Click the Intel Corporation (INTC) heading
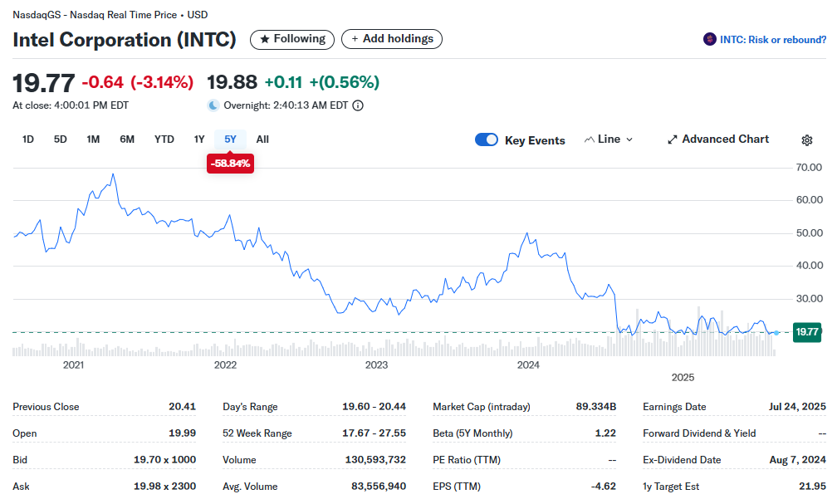The height and width of the screenshot is (504, 837). 125,40
